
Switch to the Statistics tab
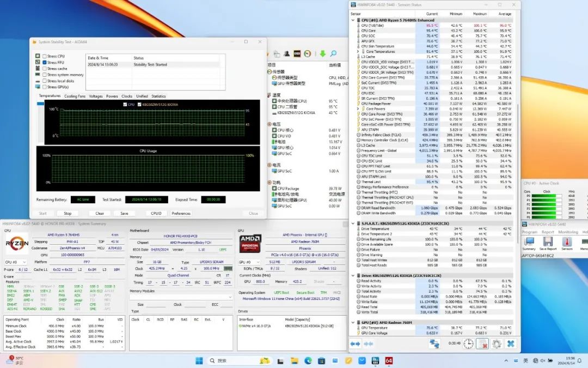click(x=158, y=96)
